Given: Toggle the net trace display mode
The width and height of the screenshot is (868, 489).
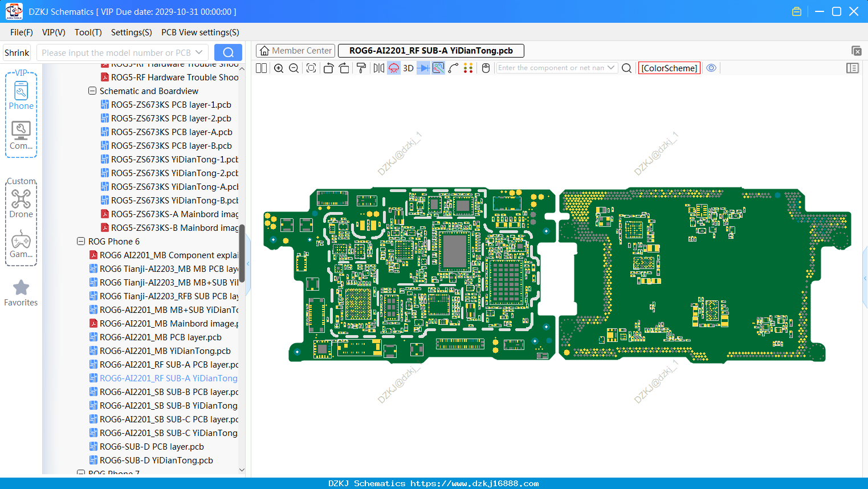Looking at the screenshot, I should (x=438, y=68).
